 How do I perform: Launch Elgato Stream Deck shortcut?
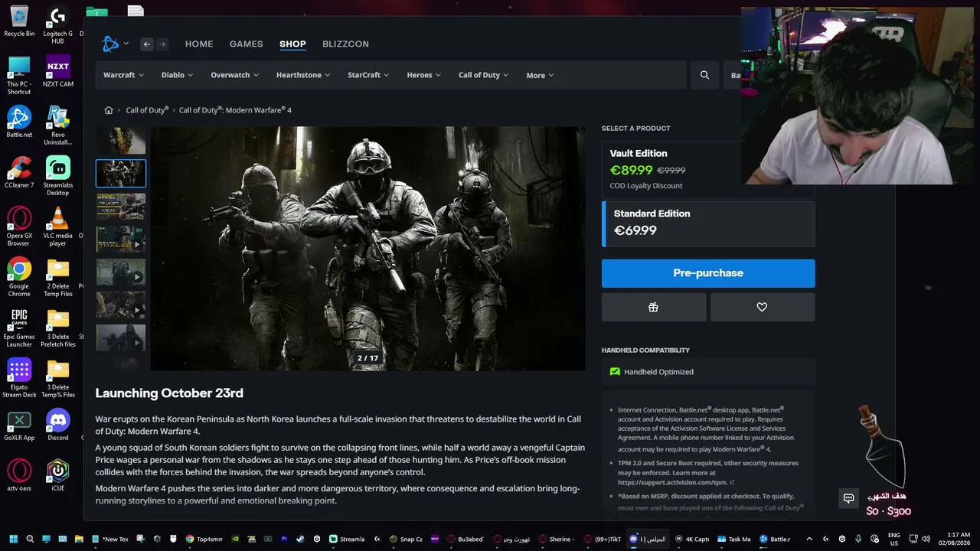click(x=19, y=378)
